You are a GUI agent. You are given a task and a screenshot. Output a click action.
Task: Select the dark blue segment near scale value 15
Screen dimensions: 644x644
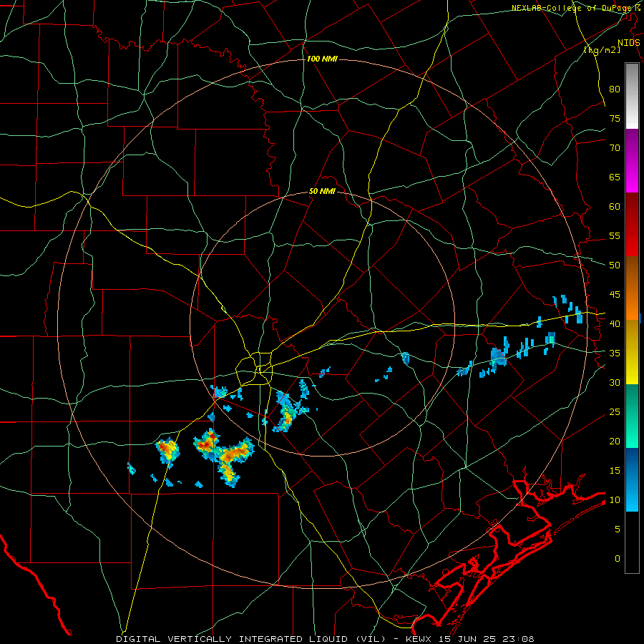[x=632, y=464]
